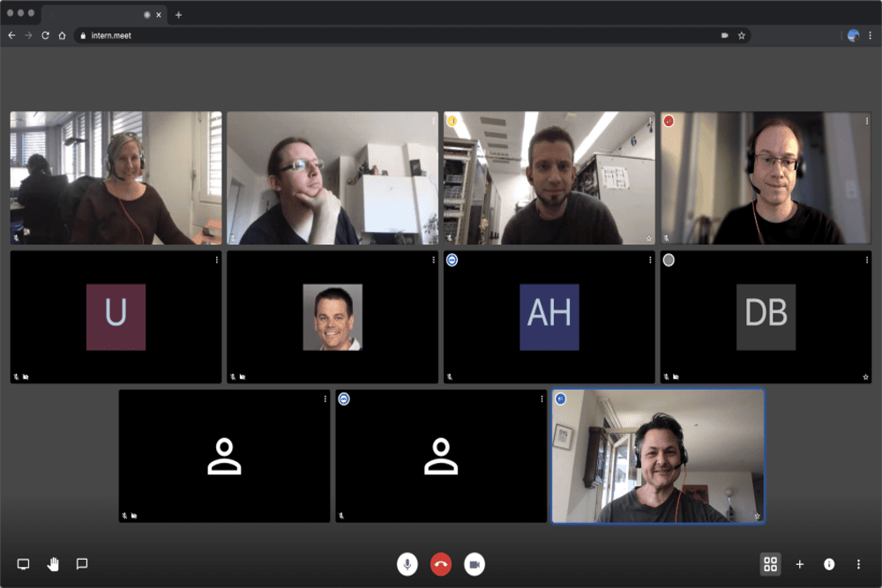
Task: Hang up with the red end-call button
Action: 441,564
